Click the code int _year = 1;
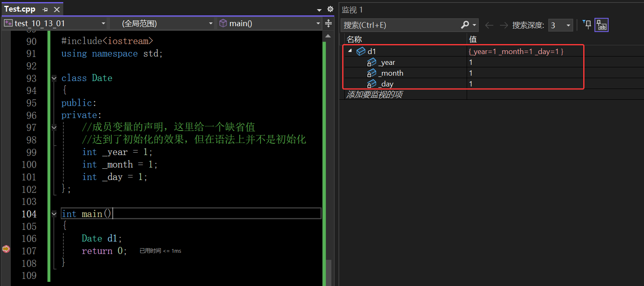 [117, 152]
